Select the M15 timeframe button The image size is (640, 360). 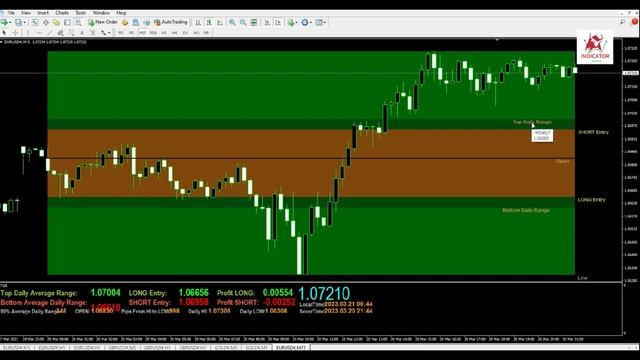pyautogui.click(x=142, y=33)
